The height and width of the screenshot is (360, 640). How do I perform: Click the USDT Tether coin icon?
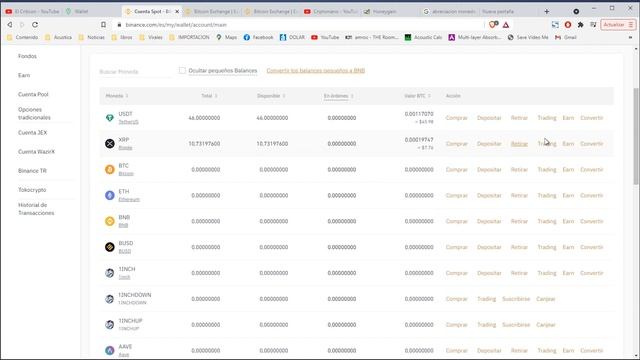109,118
